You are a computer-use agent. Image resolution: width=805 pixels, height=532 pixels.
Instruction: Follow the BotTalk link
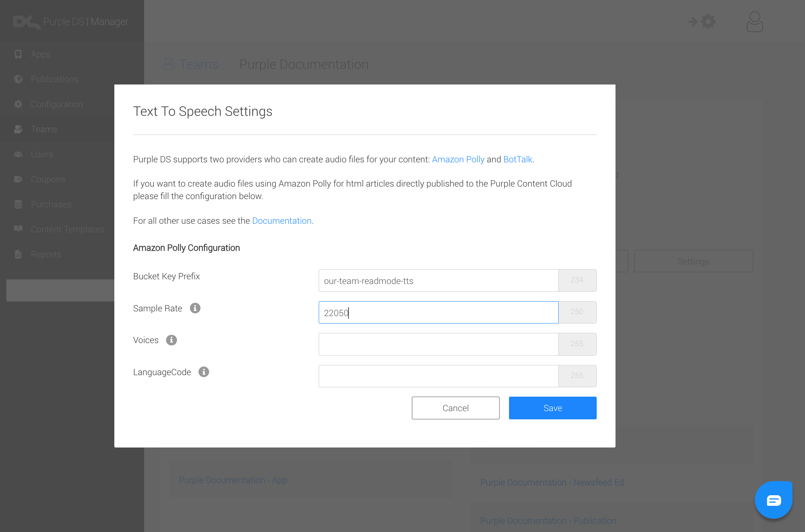(518, 160)
